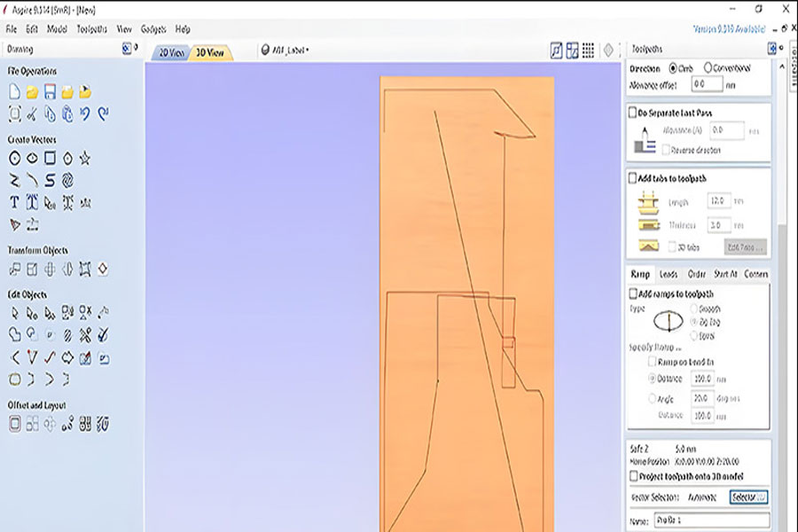Select the S-shaped Bezier curve tool
This screenshot has width=798, height=532.
[x=50, y=180]
